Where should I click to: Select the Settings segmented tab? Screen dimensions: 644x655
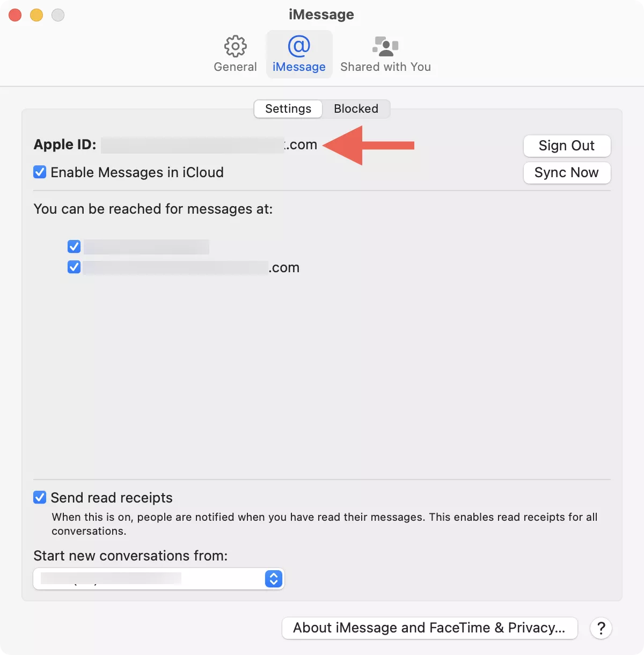pyautogui.click(x=288, y=109)
